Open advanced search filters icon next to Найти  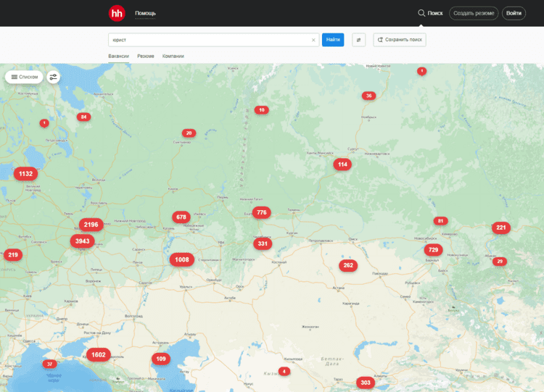(358, 40)
